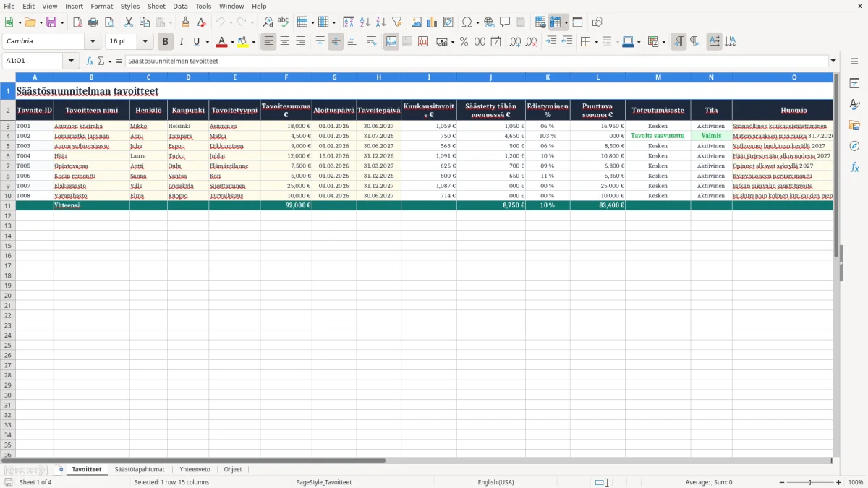Image resolution: width=868 pixels, height=488 pixels.
Task: Toggle Left-To-Right text direction
Action: coord(678,42)
